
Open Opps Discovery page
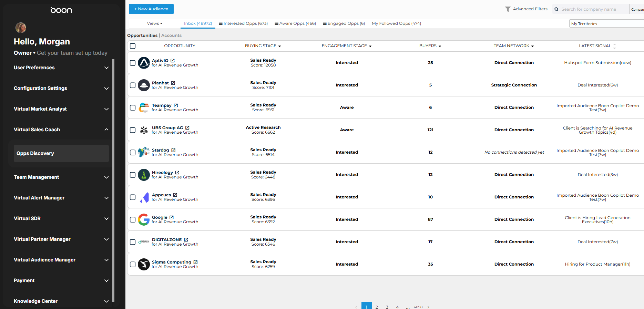pos(61,153)
